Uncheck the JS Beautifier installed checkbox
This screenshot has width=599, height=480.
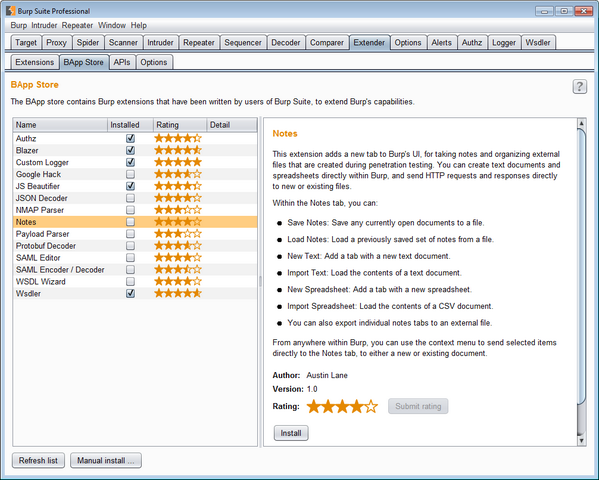point(130,186)
